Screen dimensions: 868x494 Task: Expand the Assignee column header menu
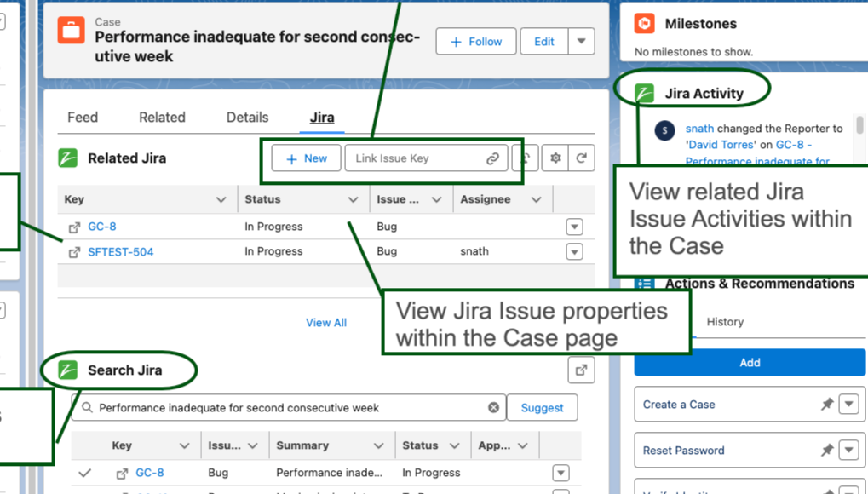[535, 198]
